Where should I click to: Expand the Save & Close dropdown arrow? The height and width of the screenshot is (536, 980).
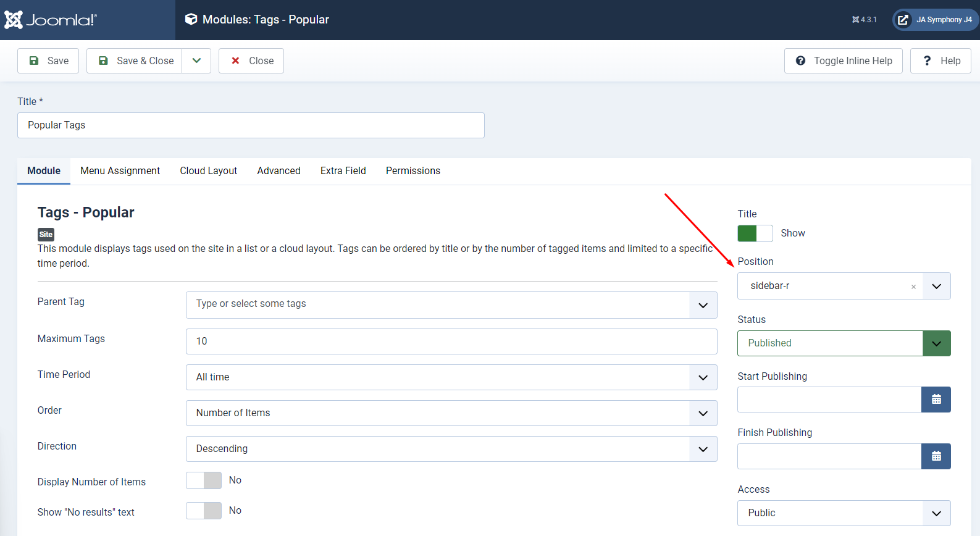196,61
